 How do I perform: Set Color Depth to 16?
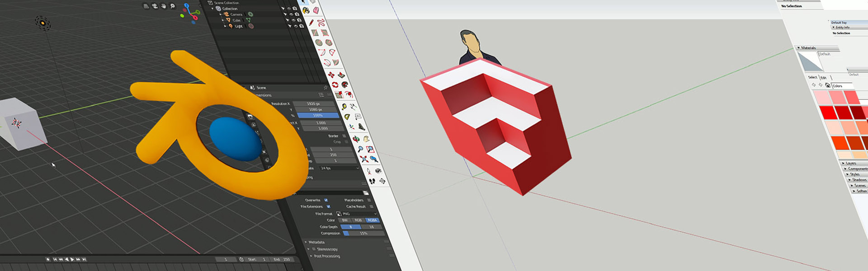coord(372,227)
